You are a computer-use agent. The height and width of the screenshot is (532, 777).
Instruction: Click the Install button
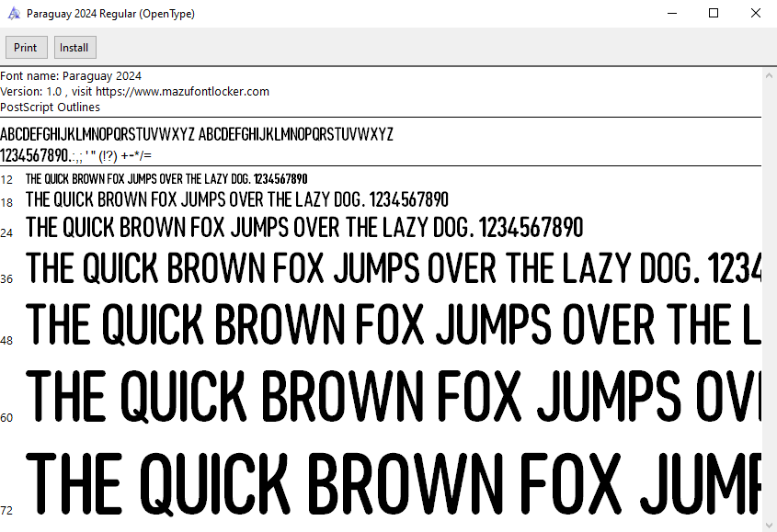tap(74, 47)
